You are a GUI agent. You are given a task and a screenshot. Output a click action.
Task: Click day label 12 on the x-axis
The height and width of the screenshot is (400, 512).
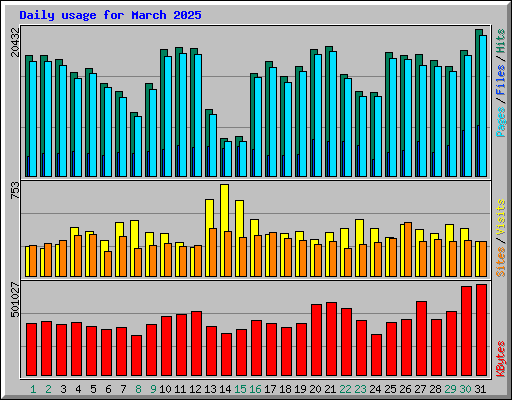tap(195, 389)
